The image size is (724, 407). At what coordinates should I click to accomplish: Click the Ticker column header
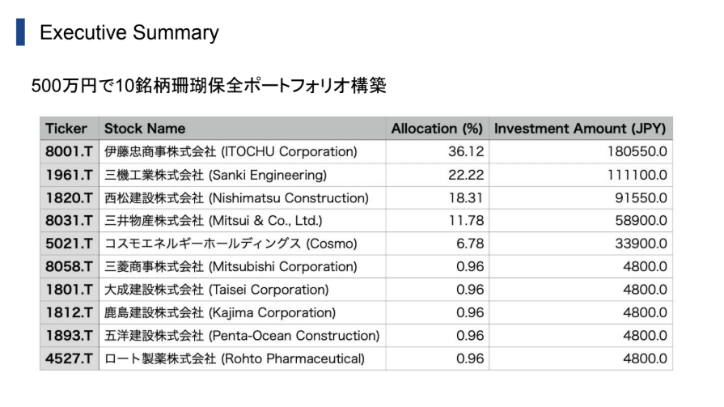[67, 129]
